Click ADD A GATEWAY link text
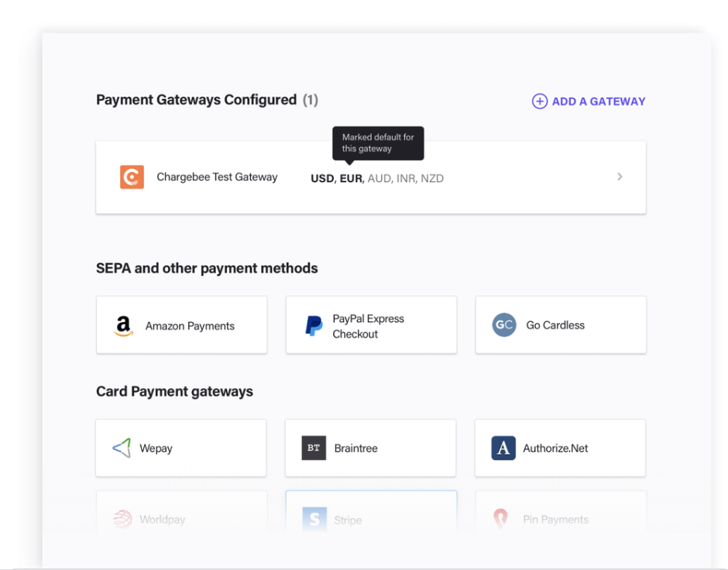 (x=599, y=101)
